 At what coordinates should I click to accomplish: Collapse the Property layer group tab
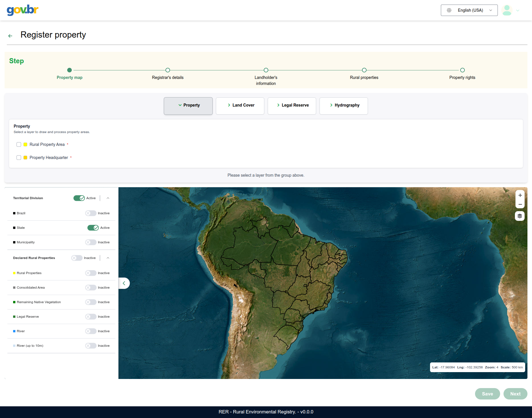(x=188, y=106)
